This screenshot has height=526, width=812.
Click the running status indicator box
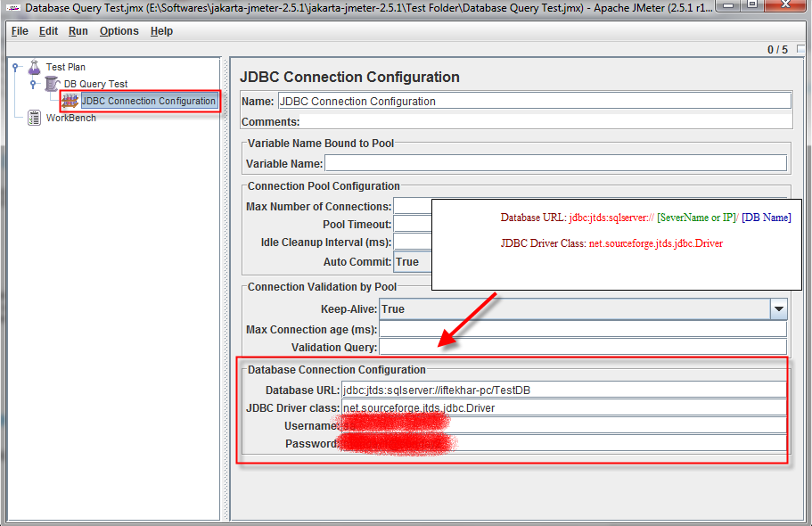point(801,49)
